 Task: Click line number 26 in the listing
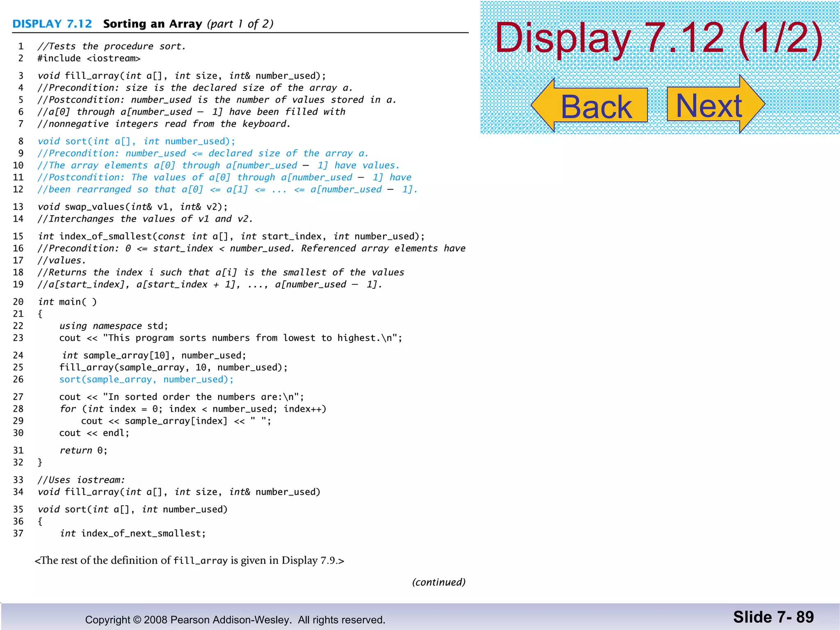click(18, 379)
